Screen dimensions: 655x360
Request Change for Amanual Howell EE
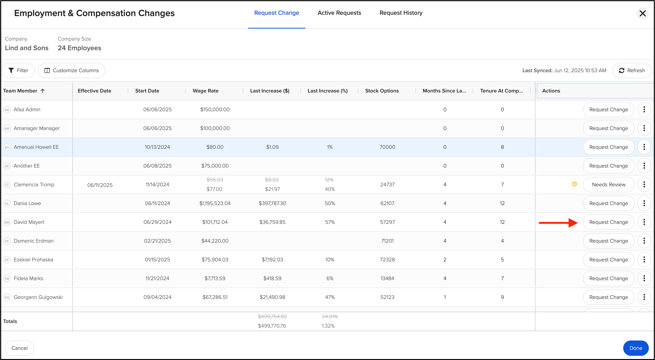click(609, 147)
